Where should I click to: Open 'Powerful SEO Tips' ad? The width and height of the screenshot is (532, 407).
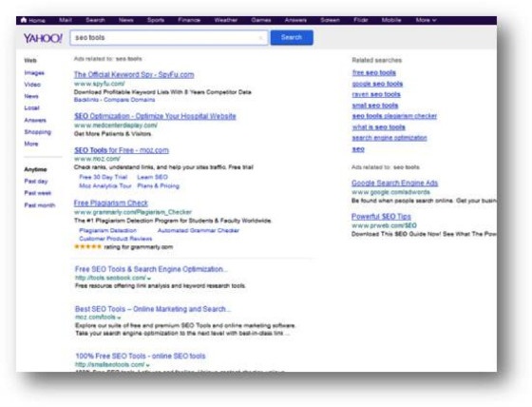tap(381, 217)
